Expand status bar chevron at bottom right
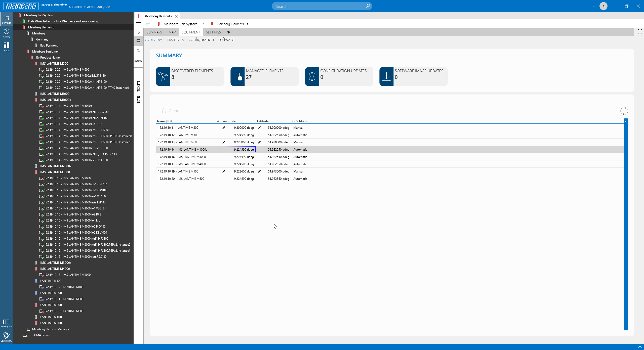Screen dimensions: 644x350 coord(640,347)
